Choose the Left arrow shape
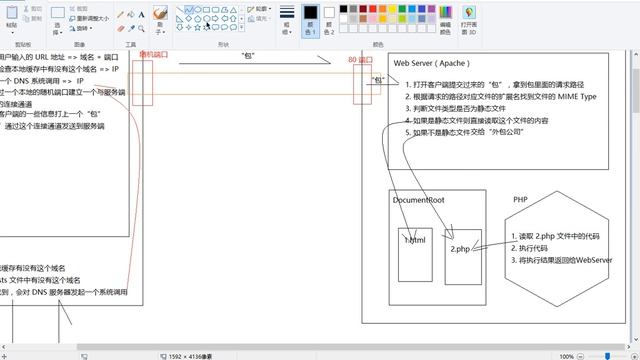The image size is (640, 360). [224, 19]
